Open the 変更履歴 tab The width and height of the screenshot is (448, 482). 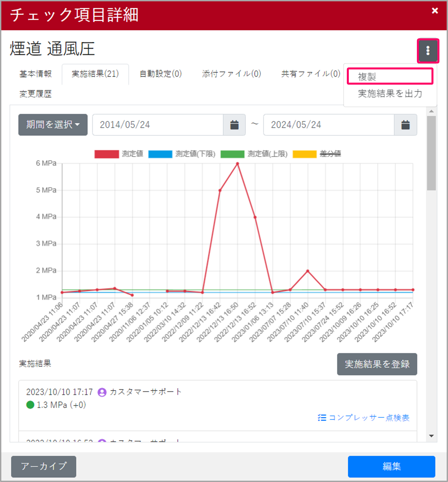[x=35, y=94]
